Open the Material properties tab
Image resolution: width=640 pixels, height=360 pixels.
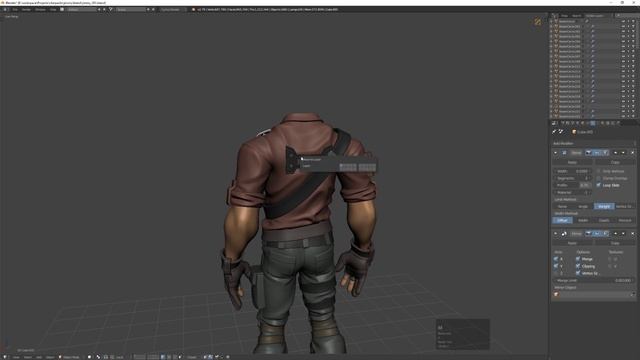point(602,123)
